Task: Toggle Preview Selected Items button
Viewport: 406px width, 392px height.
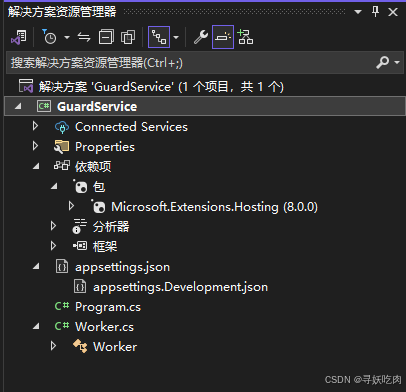Action: point(223,37)
